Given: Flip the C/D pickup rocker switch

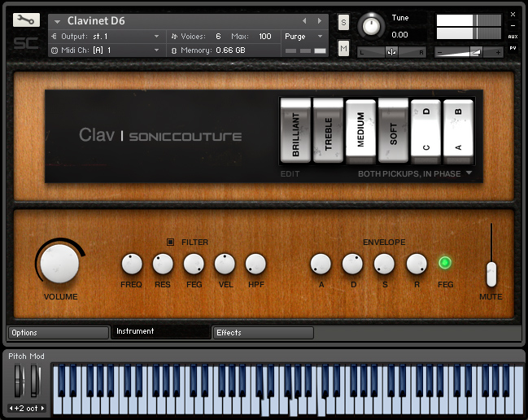Looking at the screenshot, I should click(x=425, y=131).
